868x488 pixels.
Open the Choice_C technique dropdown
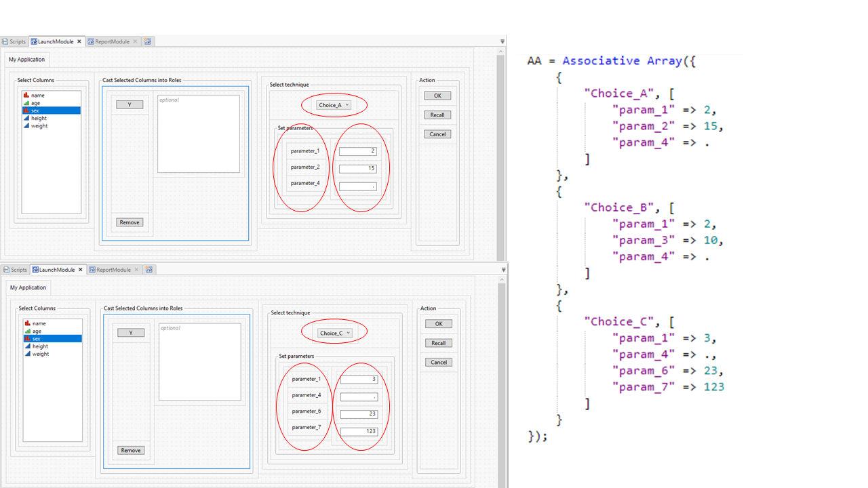[x=335, y=333]
